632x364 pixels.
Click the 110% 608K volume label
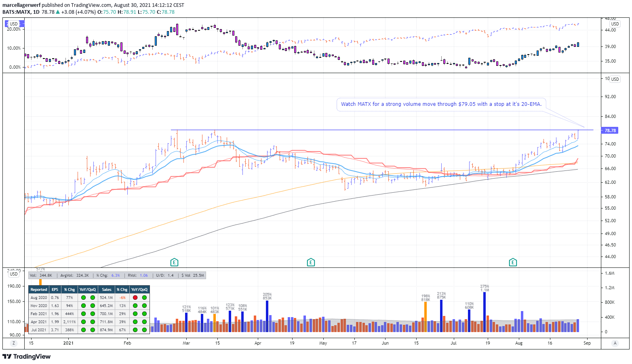click(469, 306)
